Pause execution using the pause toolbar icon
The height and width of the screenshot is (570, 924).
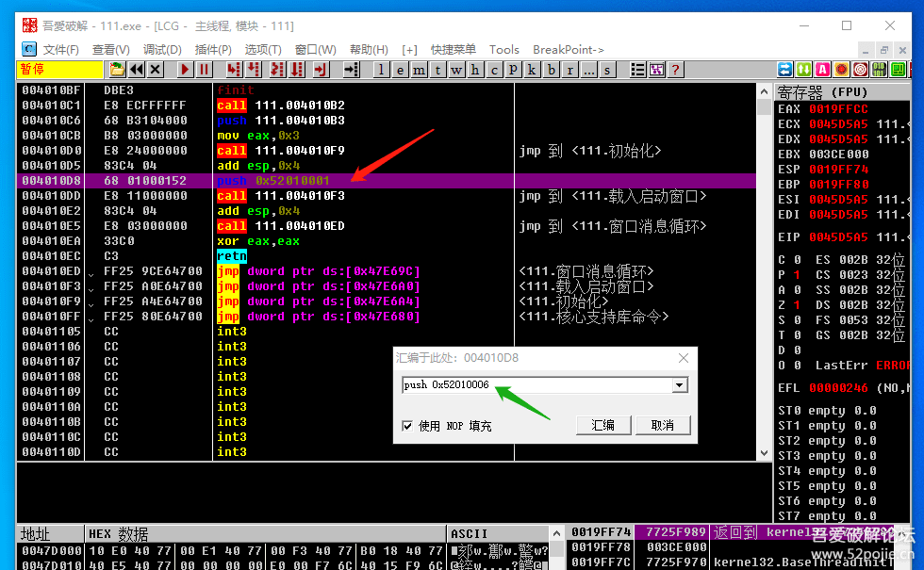[x=204, y=69]
